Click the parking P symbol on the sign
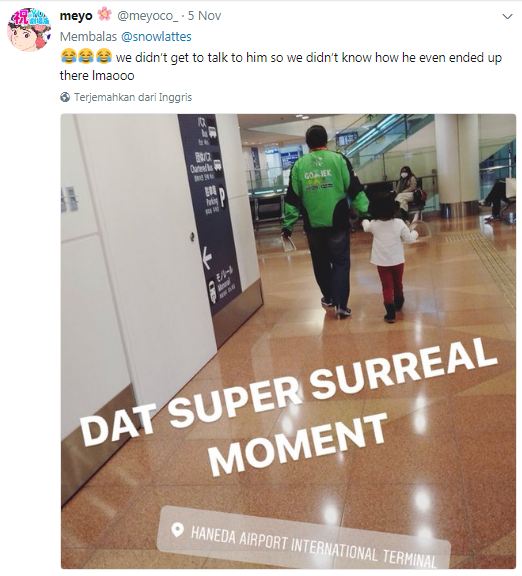 coord(222,198)
